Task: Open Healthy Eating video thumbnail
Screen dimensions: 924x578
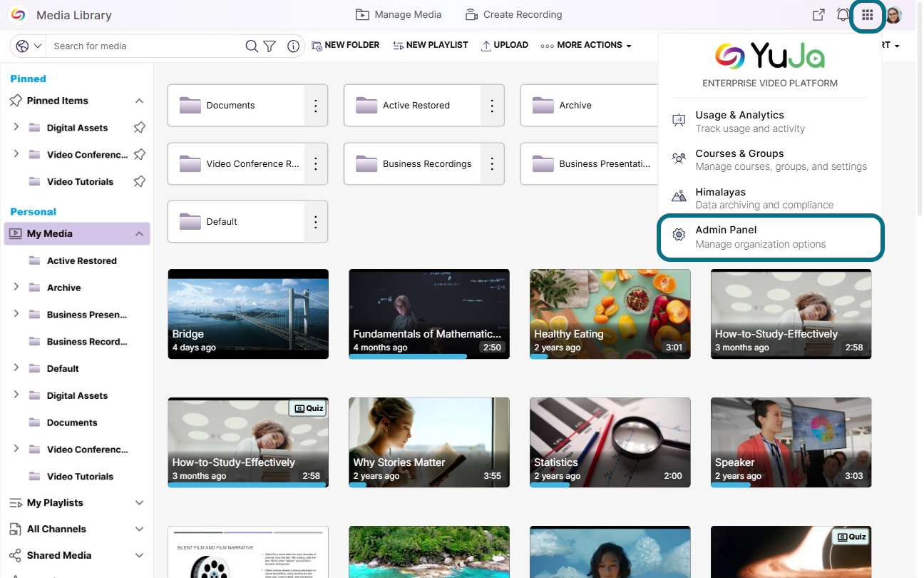Action: [x=610, y=314]
